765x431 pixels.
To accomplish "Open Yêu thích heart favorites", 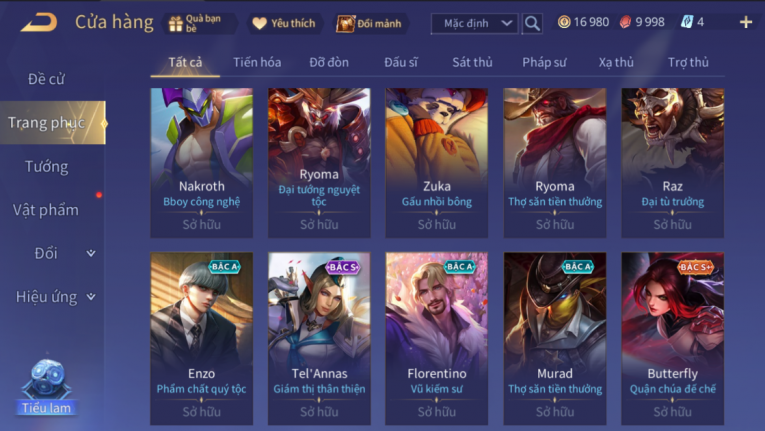I will 259,23.
